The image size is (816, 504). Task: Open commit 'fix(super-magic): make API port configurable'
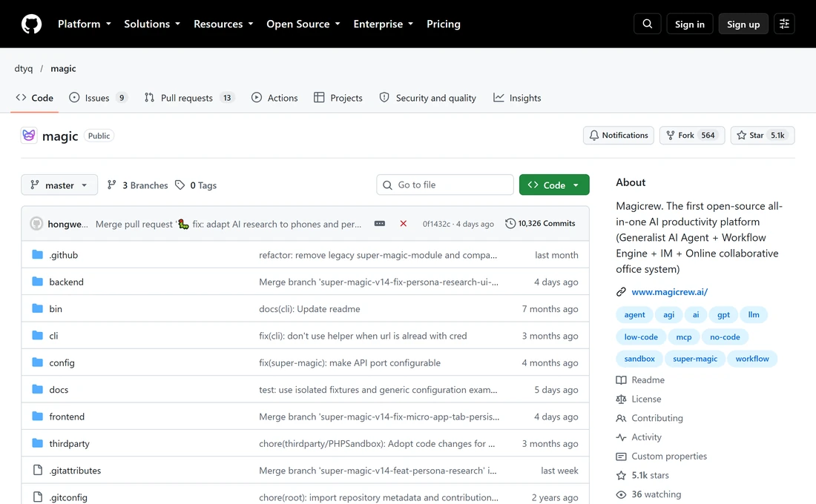(x=349, y=362)
